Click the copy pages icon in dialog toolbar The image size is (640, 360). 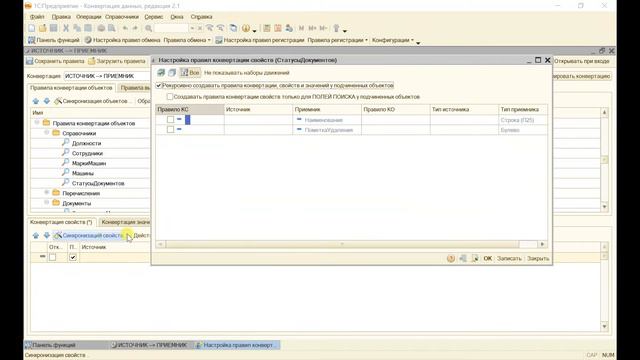[172, 73]
